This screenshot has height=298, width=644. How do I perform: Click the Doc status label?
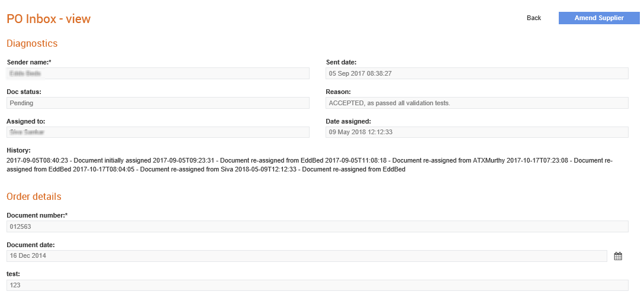24,92
